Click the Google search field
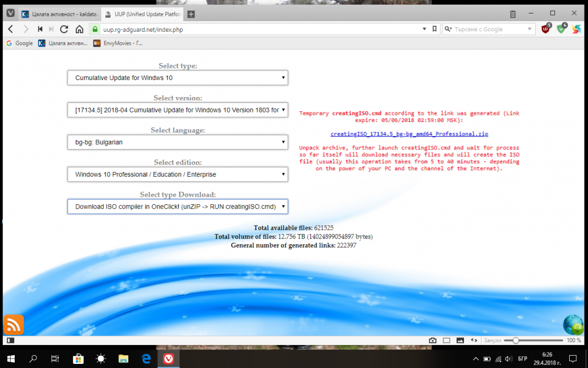The image size is (588, 368). click(489, 29)
